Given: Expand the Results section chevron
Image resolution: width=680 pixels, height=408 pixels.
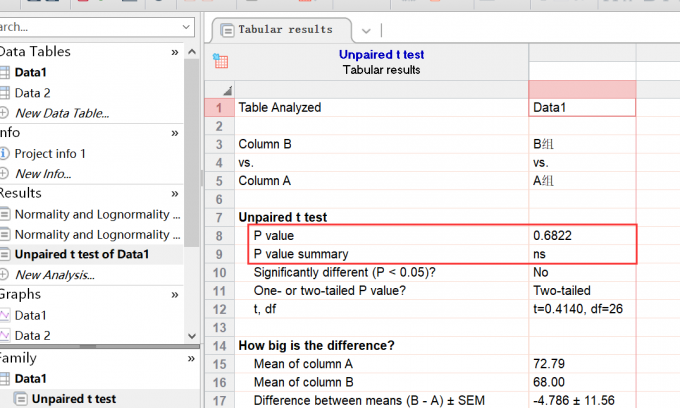Looking at the screenshot, I should click(175, 192).
